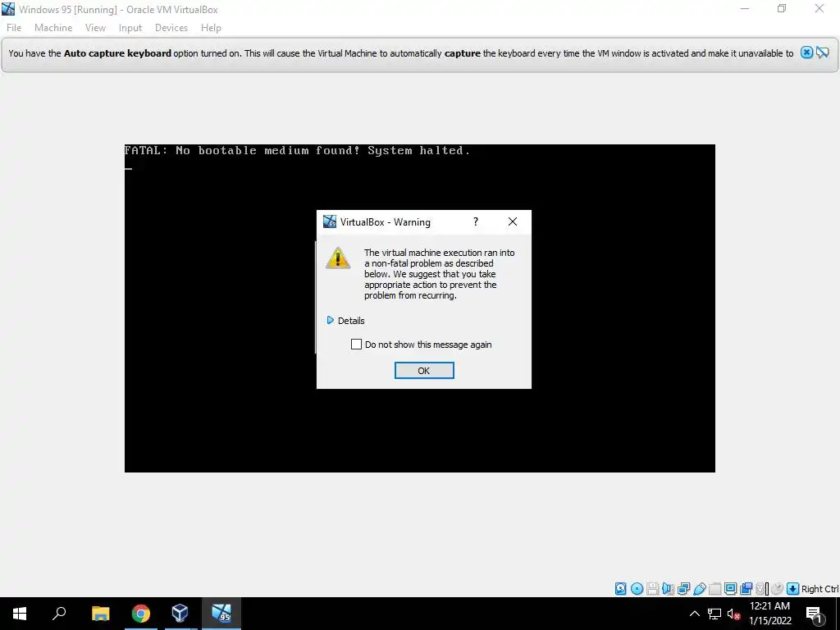Click the Right Ctrl host key label
Viewport: 840px width, 630px height.
(x=819, y=589)
